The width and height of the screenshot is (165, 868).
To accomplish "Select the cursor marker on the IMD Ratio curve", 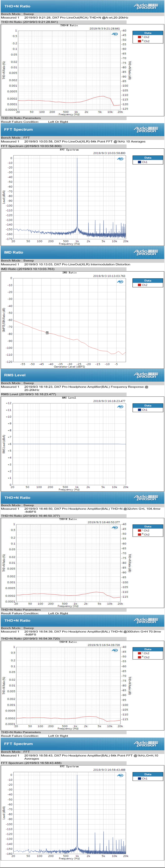I will click(47, 333).
